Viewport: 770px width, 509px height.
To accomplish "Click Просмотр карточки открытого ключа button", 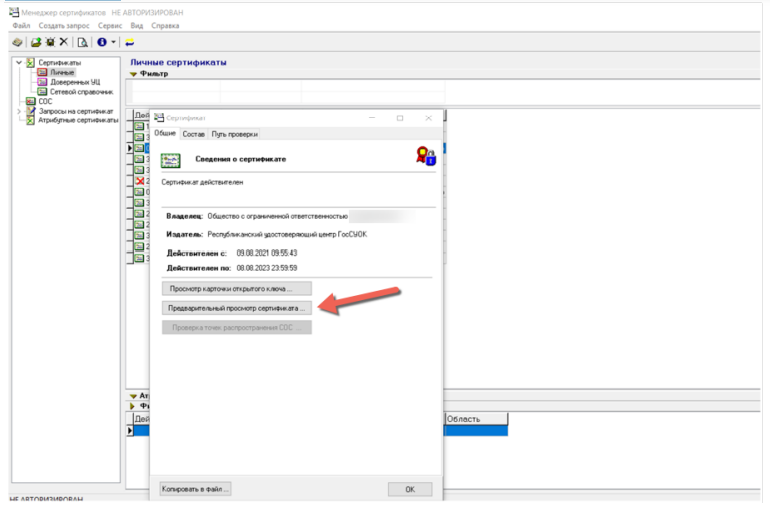I will (x=237, y=289).
